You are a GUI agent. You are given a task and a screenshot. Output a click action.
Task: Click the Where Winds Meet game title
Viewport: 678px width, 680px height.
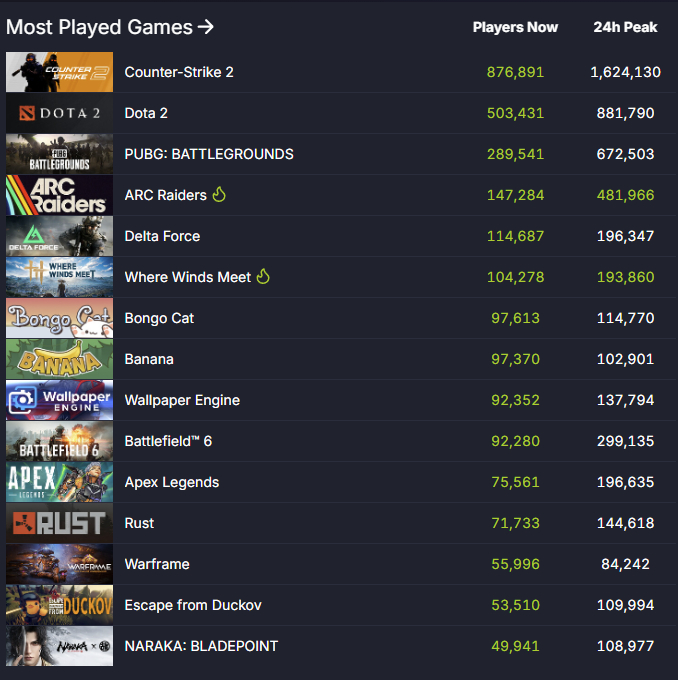187,277
